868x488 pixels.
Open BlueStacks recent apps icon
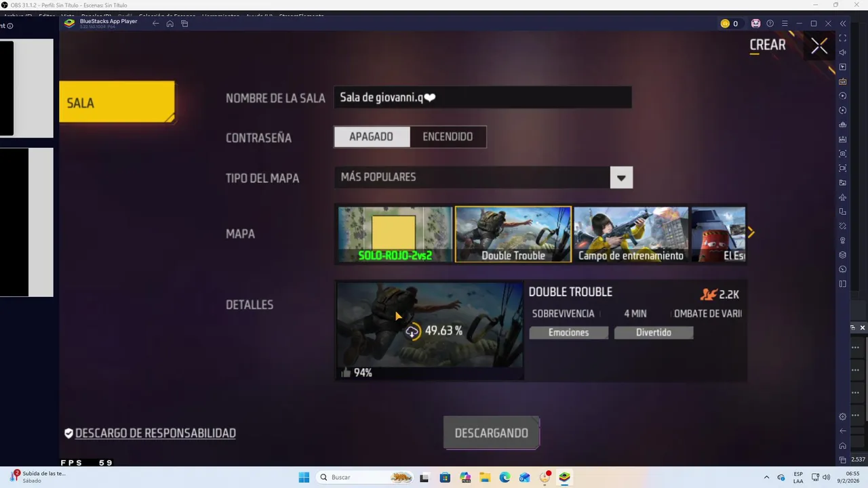pos(184,24)
